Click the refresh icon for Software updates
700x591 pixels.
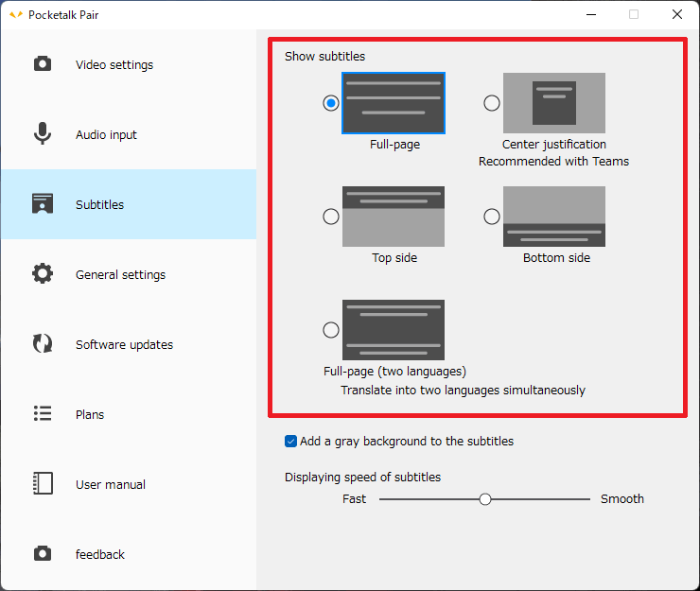click(43, 344)
